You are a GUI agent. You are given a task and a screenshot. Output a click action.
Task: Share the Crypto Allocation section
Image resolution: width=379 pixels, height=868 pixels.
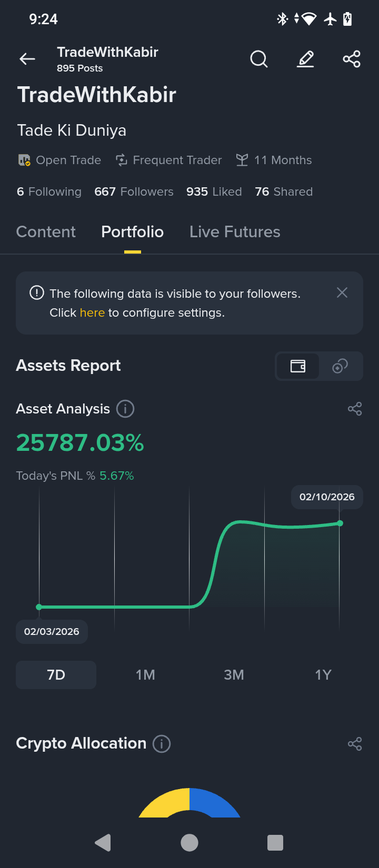pos(355,744)
